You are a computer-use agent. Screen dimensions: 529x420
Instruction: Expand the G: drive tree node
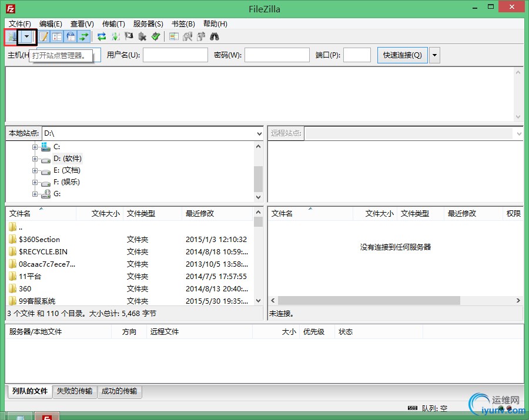35,194
